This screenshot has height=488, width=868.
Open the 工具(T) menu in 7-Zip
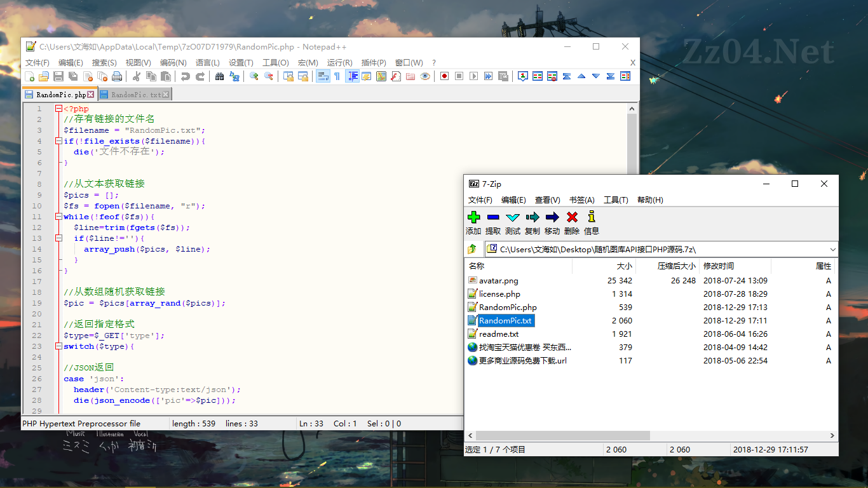pyautogui.click(x=615, y=200)
